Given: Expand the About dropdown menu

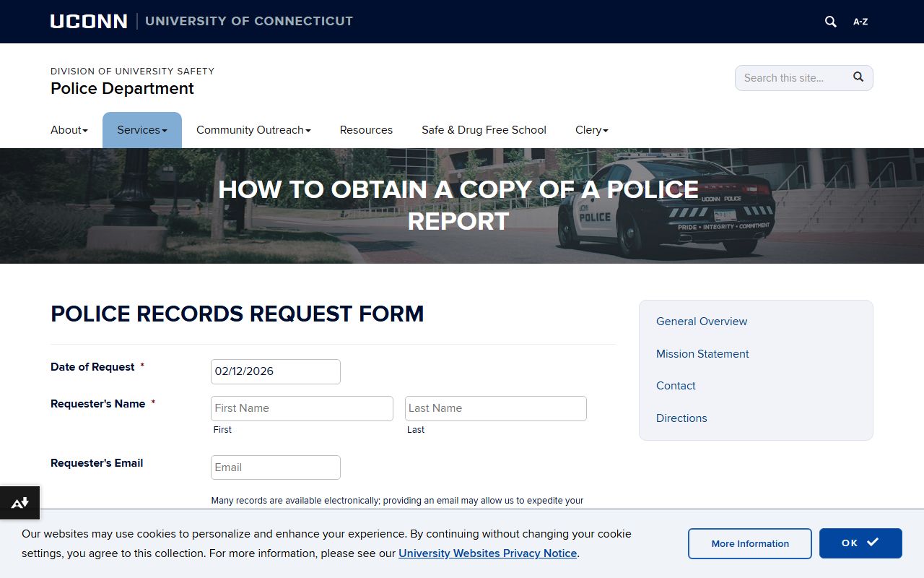Looking at the screenshot, I should pyautogui.click(x=69, y=130).
